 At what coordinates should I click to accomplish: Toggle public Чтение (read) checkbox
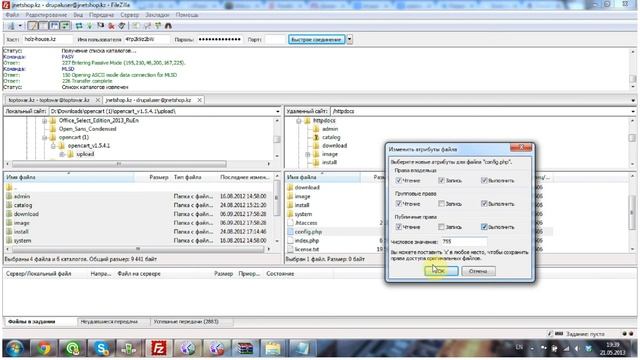coord(399,227)
